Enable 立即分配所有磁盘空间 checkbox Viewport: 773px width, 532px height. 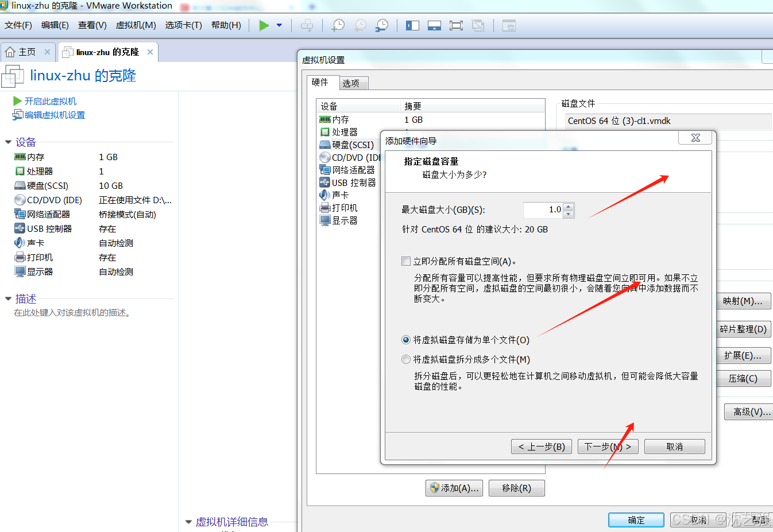pos(406,261)
